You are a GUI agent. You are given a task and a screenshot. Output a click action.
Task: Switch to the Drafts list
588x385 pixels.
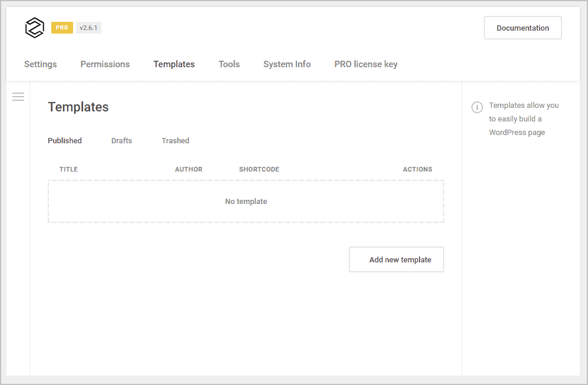tap(121, 140)
